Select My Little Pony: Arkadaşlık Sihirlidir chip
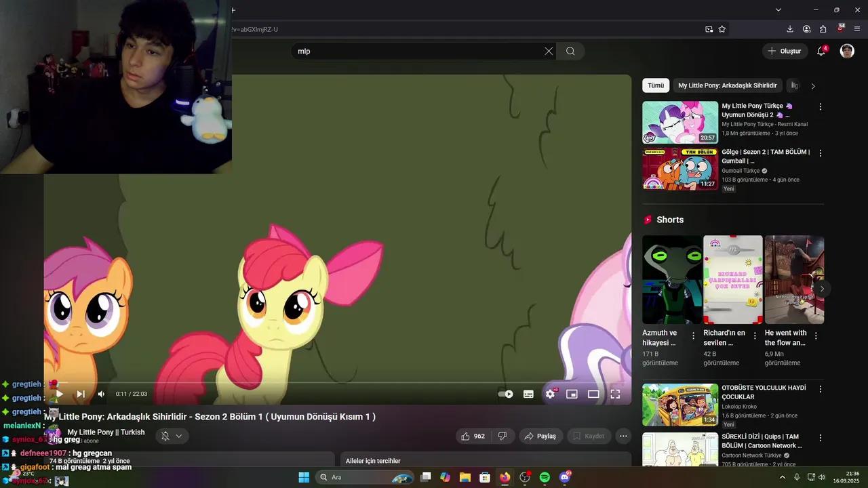The width and height of the screenshot is (868, 488). click(x=727, y=85)
